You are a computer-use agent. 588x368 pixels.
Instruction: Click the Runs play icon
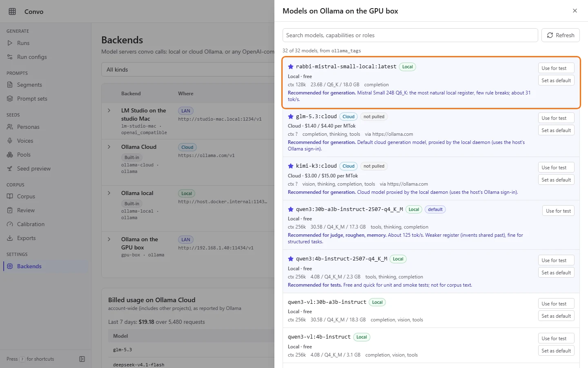(x=10, y=43)
